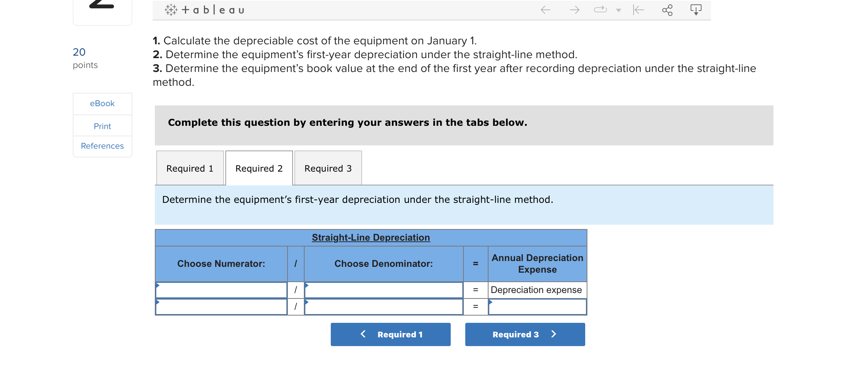Switch to the Required 3 tab
This screenshot has width=868, height=365.
[x=328, y=168]
